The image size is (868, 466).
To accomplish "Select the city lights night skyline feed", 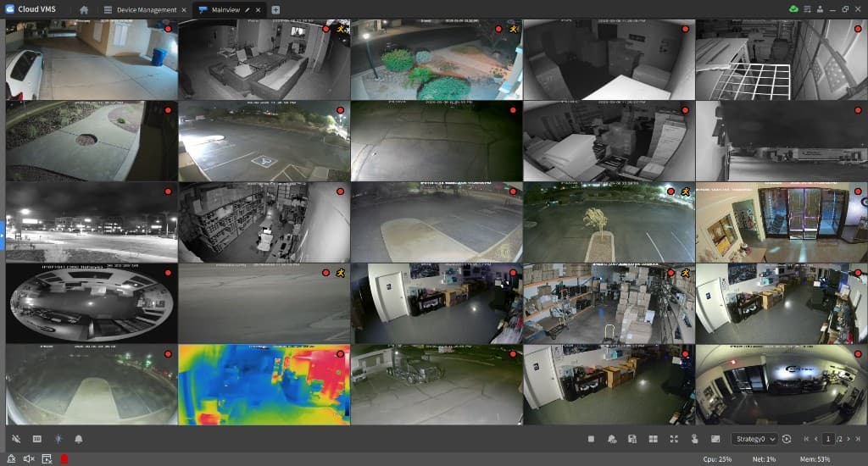I will (92, 222).
